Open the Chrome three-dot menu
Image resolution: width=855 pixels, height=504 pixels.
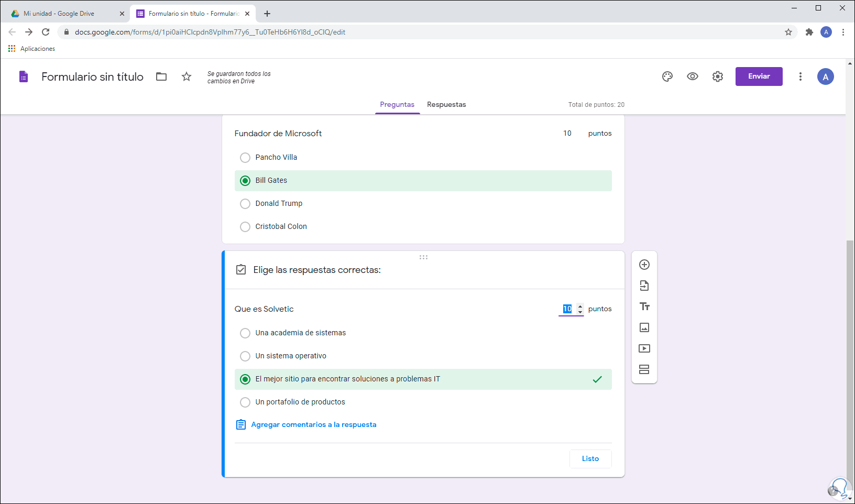(843, 32)
